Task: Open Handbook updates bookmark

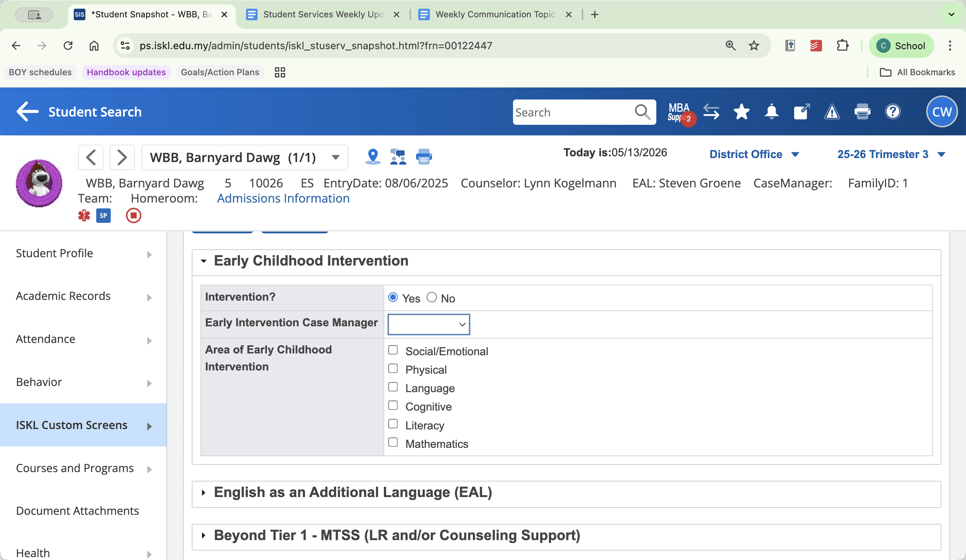Action: pos(126,72)
